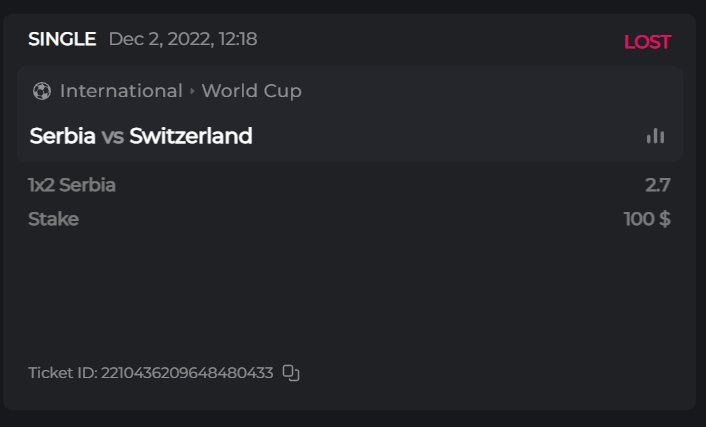Click the LOST status label

pos(647,42)
